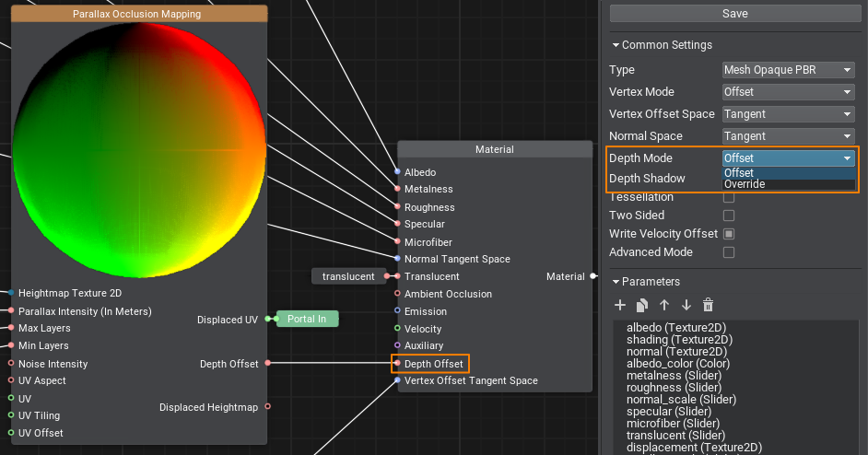Screen dimensions: 868x455
Task: Click the Albedo input port on Material node
Action: pos(397,172)
